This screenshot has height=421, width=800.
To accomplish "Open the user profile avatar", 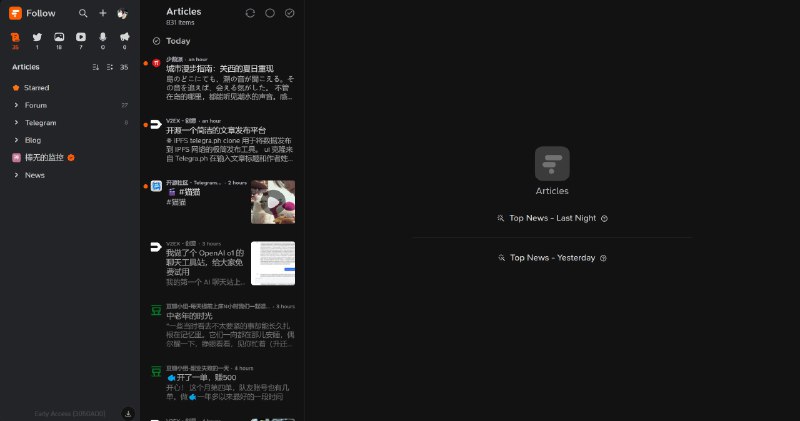I will pyautogui.click(x=122, y=13).
